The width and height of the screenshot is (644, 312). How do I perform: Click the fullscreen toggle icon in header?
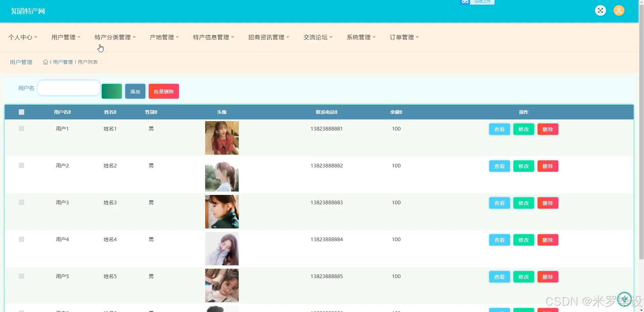[x=600, y=10]
